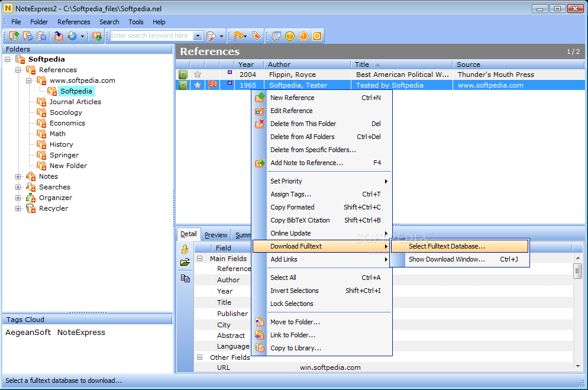
Task: Collapse the root Softpedia database node
Action: coord(7,59)
